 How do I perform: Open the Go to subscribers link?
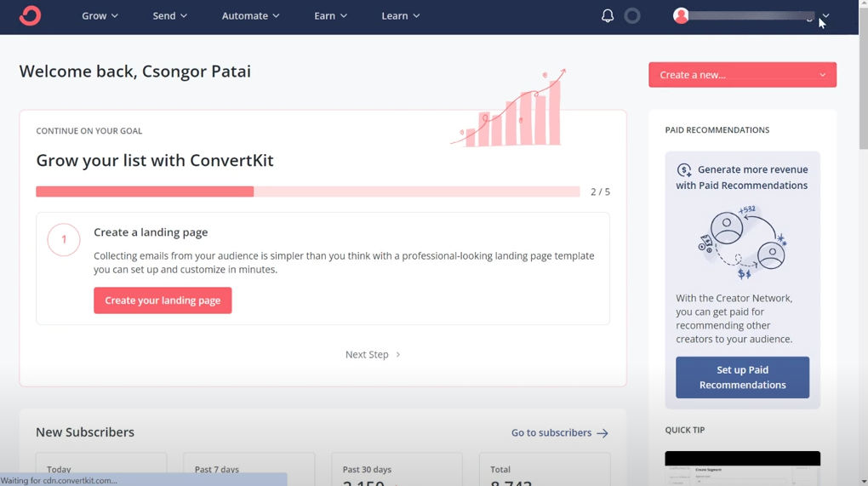pyautogui.click(x=560, y=433)
